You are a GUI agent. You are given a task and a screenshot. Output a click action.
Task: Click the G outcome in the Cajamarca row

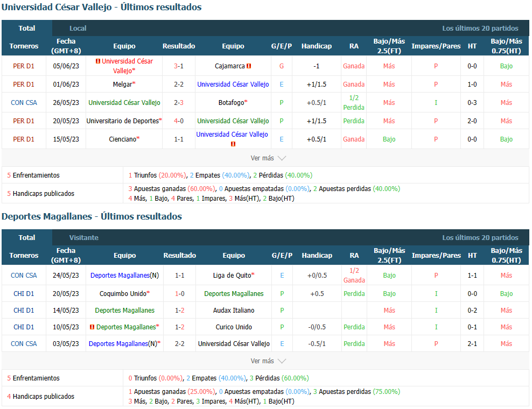click(281, 66)
